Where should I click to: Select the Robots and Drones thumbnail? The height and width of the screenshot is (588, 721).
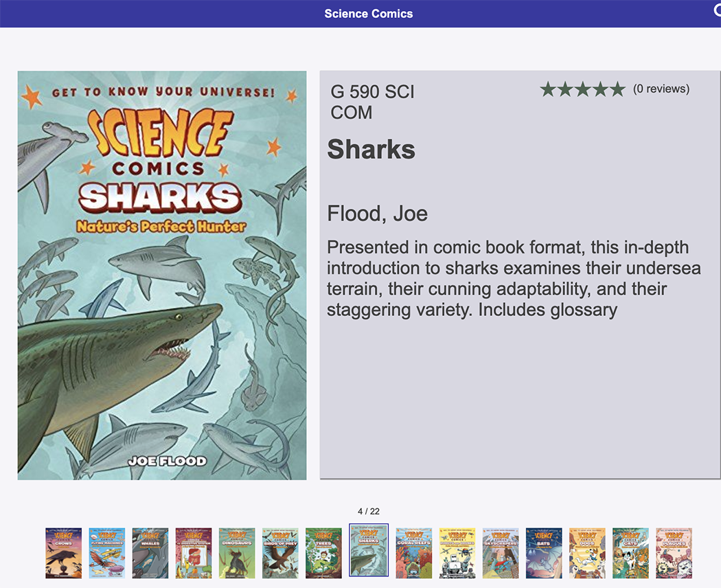coord(457,552)
